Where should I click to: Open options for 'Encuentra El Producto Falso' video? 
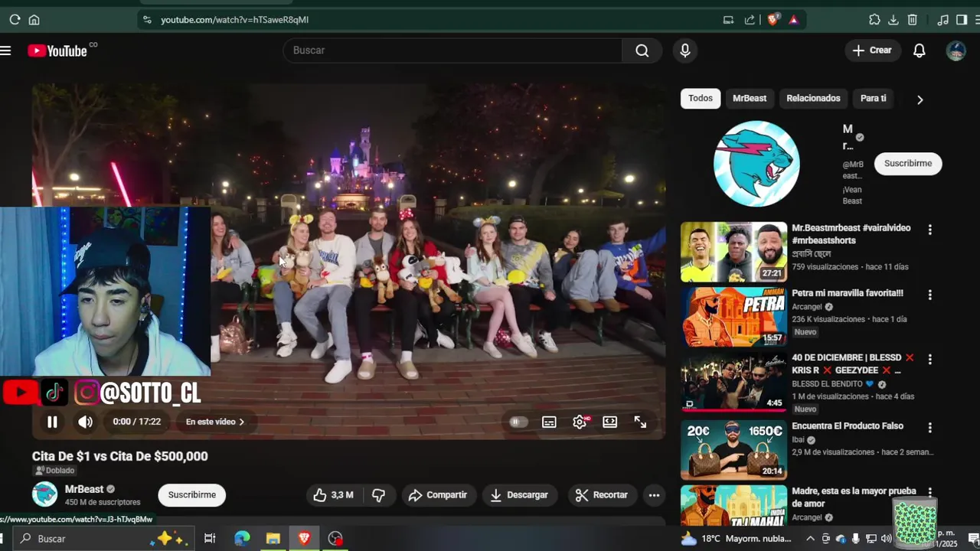(929, 428)
